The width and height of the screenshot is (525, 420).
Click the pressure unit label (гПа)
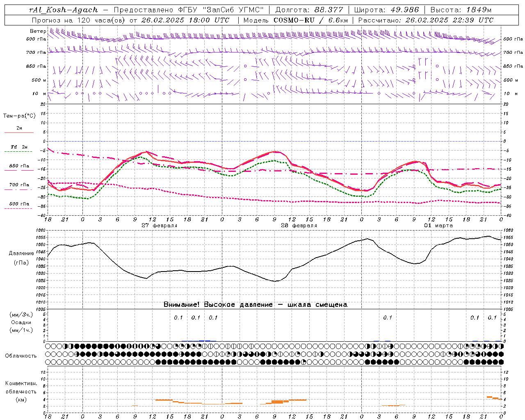21,262
